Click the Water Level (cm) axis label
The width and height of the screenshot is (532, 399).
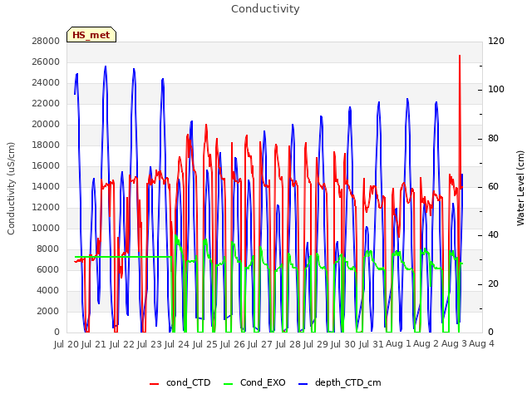pyautogui.click(x=520, y=189)
